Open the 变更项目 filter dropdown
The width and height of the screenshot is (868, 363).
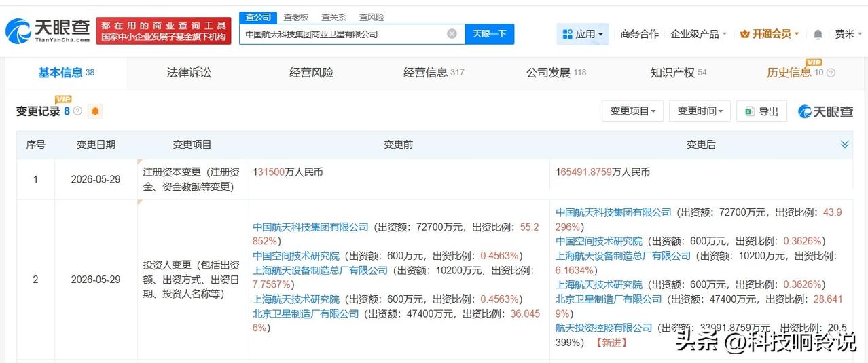[632, 111]
